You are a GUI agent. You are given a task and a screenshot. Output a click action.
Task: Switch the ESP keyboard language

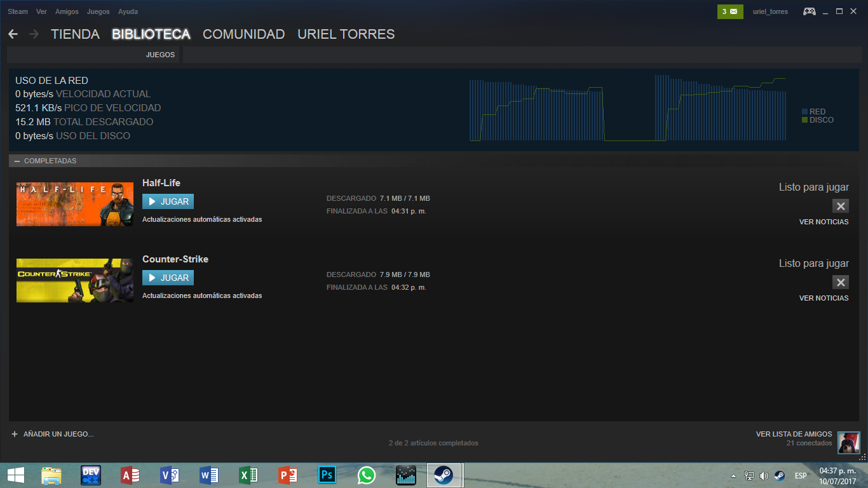click(x=801, y=475)
